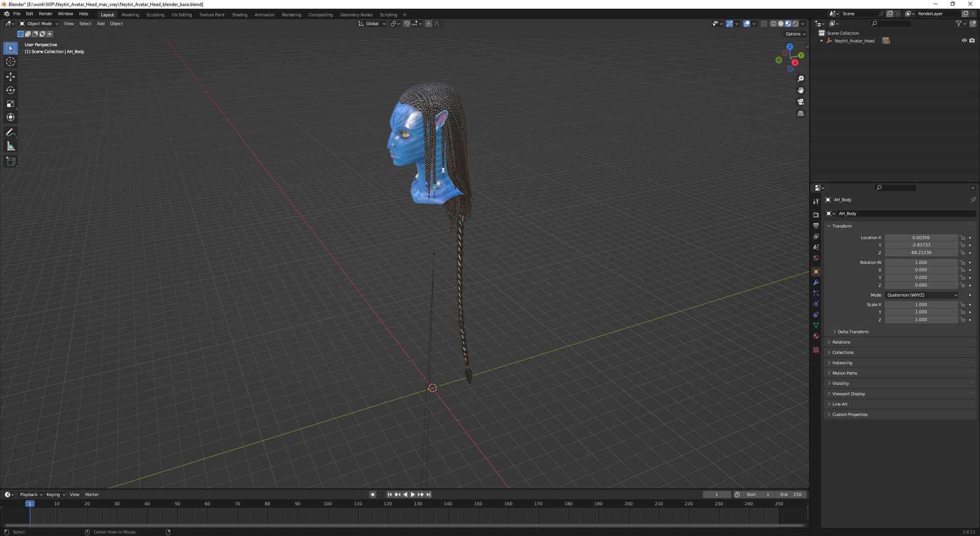Toggle viewport gizmos display
Viewport: 980px width, 536px height.
729,23
